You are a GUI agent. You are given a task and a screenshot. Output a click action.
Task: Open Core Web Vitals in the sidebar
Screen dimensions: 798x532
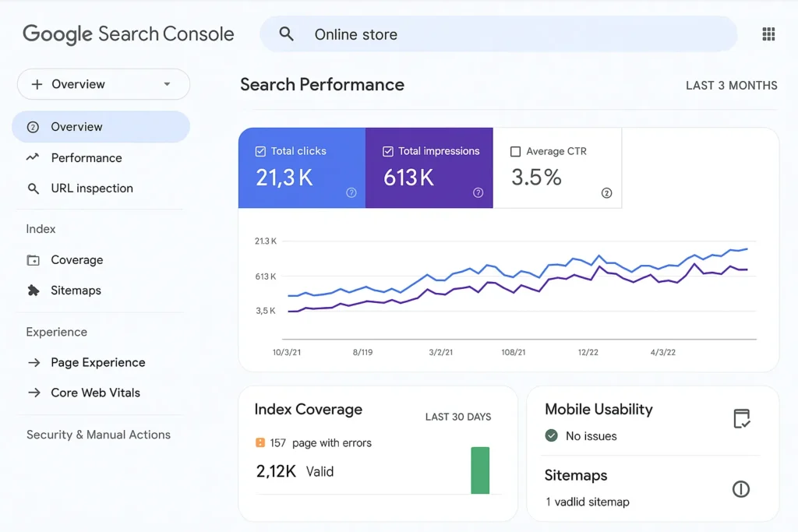(96, 393)
